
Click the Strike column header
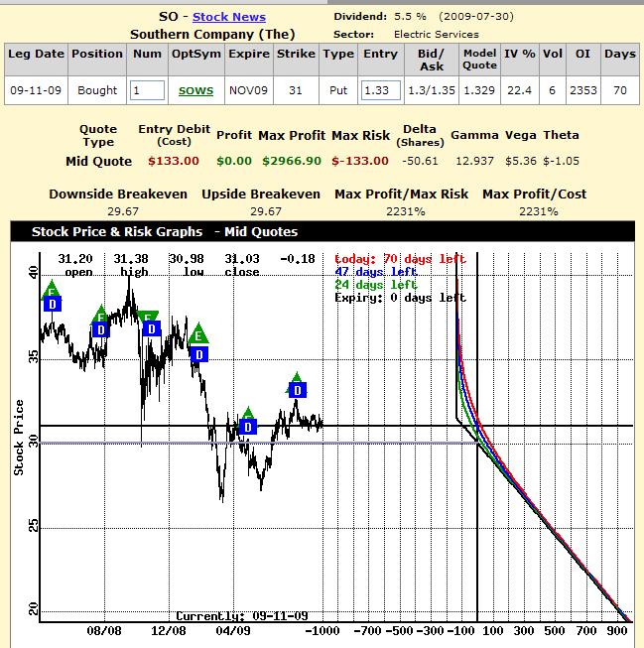click(x=297, y=55)
